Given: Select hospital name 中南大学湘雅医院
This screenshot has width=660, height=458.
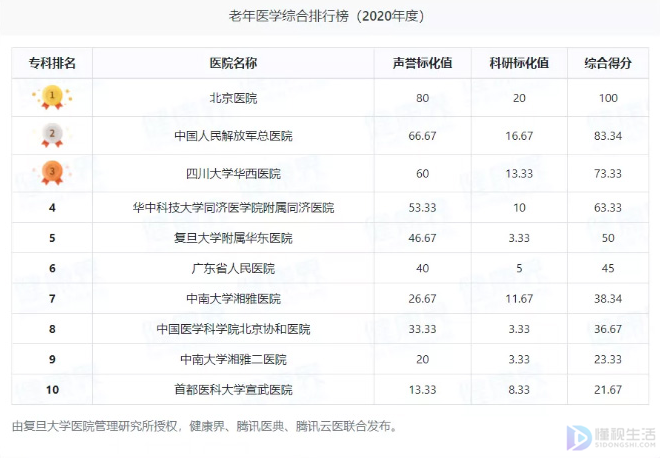Looking at the screenshot, I should point(233,298).
